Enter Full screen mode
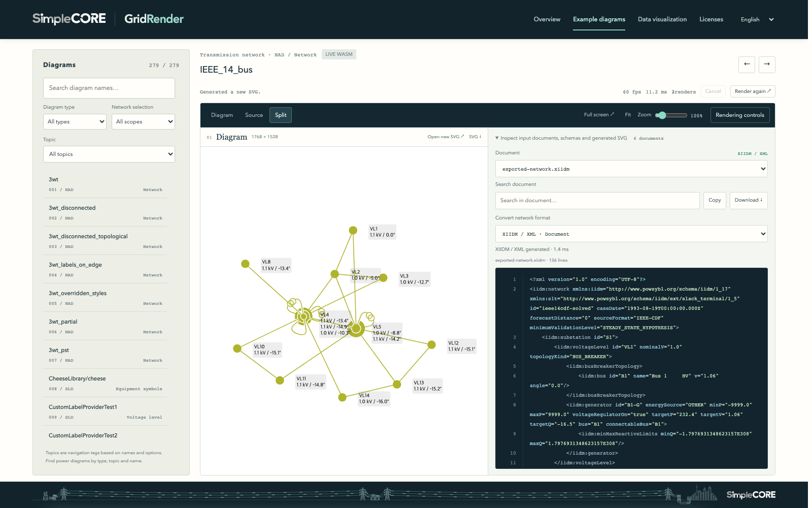Viewport: 812px width, 508px height. point(599,115)
